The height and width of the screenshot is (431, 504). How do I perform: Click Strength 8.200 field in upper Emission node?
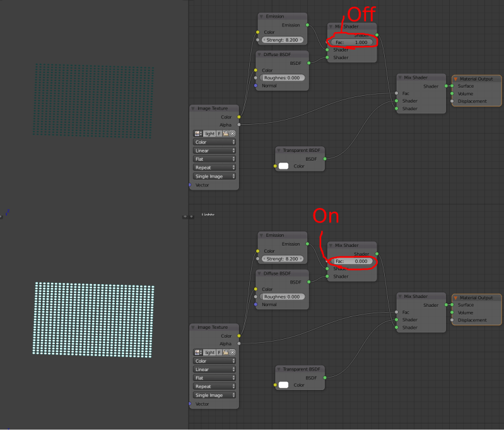(282, 40)
